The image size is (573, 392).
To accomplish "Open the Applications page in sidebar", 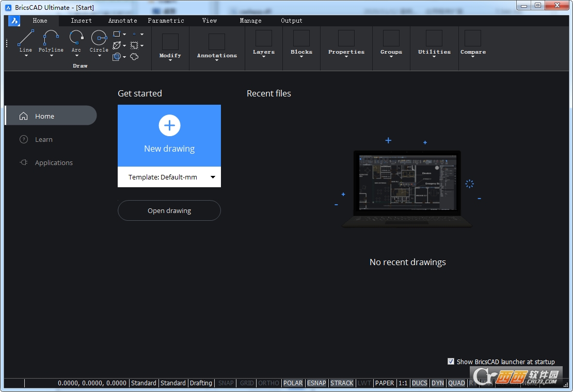I will click(54, 163).
